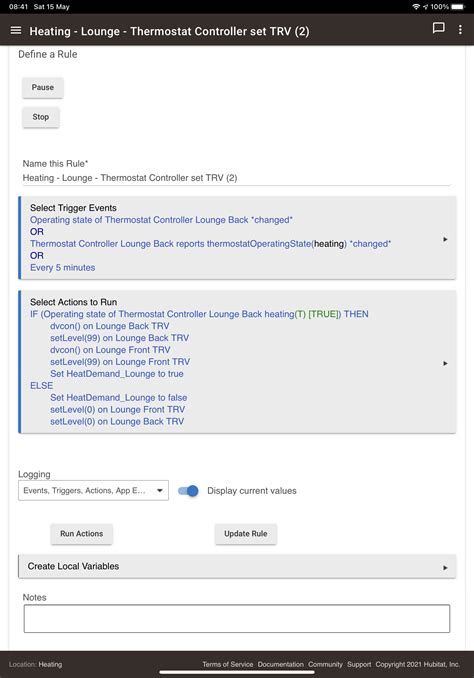Pause the rule
The image size is (474, 678).
43,87
